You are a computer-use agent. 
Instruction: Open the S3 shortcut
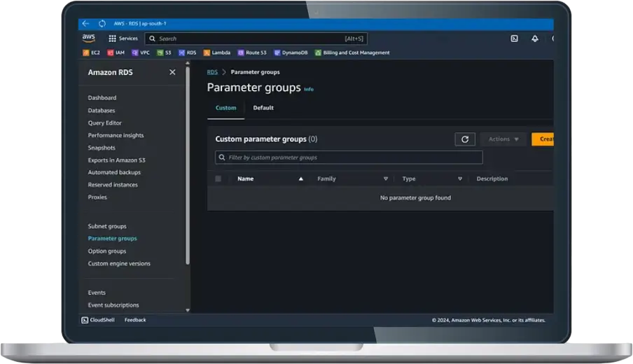pyautogui.click(x=164, y=52)
